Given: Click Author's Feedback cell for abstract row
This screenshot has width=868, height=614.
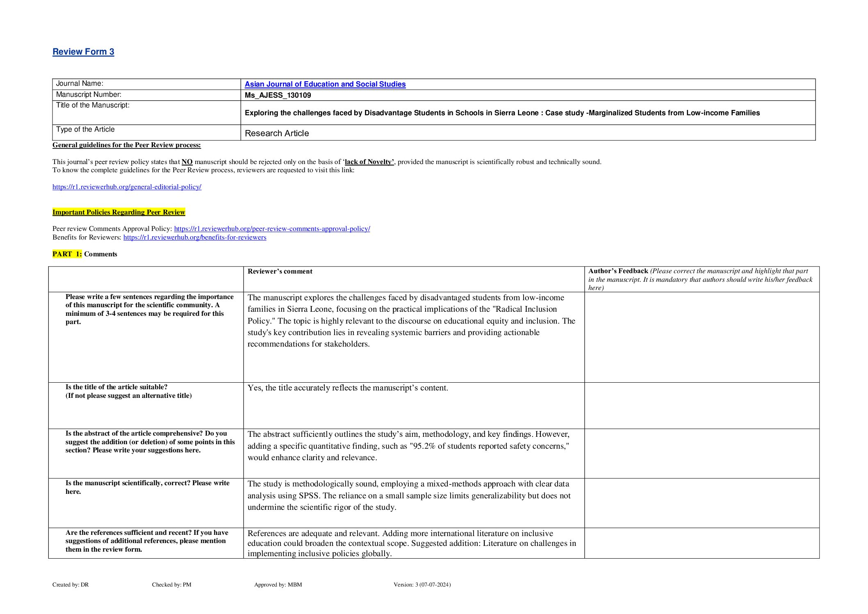Looking at the screenshot, I should (702, 453).
